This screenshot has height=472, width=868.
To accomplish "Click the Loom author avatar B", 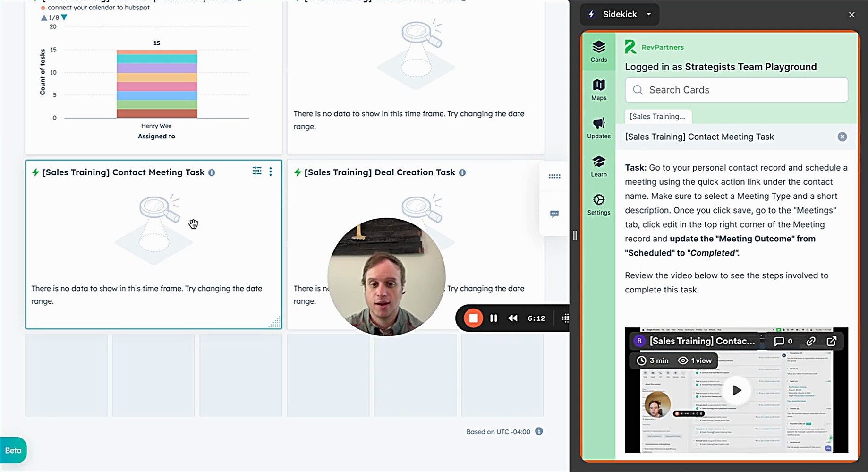I will (639, 341).
